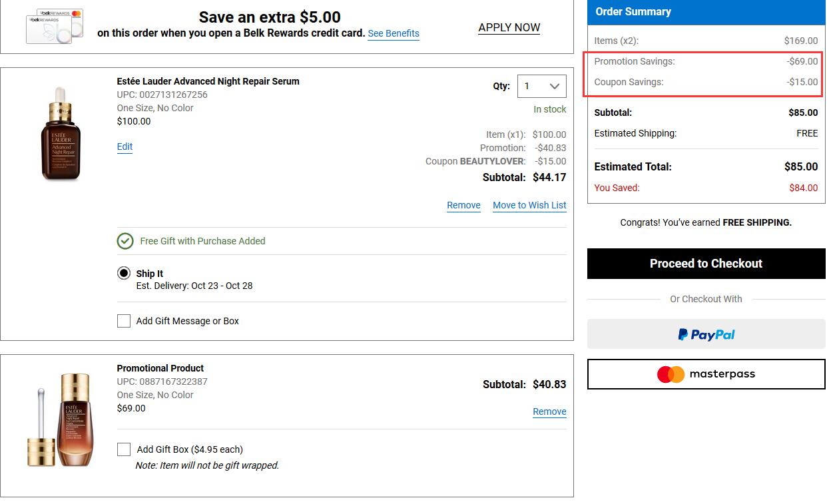Select the Ship It radio button
This screenshot has width=827, height=504.
click(124, 274)
